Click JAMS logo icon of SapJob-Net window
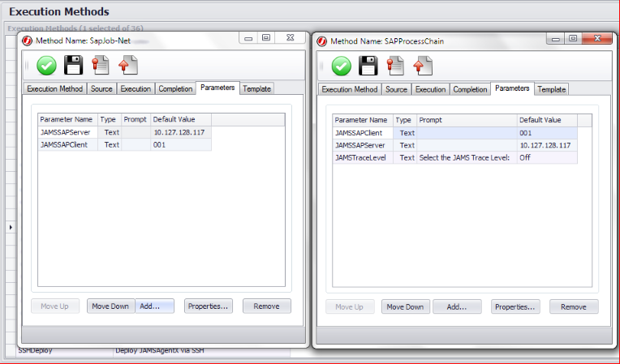Image resolution: width=620 pixels, height=364 pixels. (x=27, y=41)
